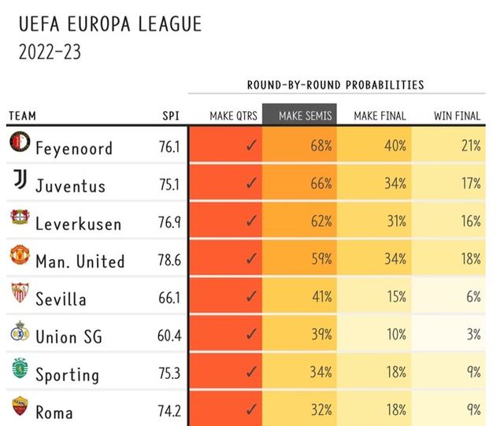This screenshot has height=426, width=504.
Task: Click the Feyenoord club crest icon
Action: (19, 143)
